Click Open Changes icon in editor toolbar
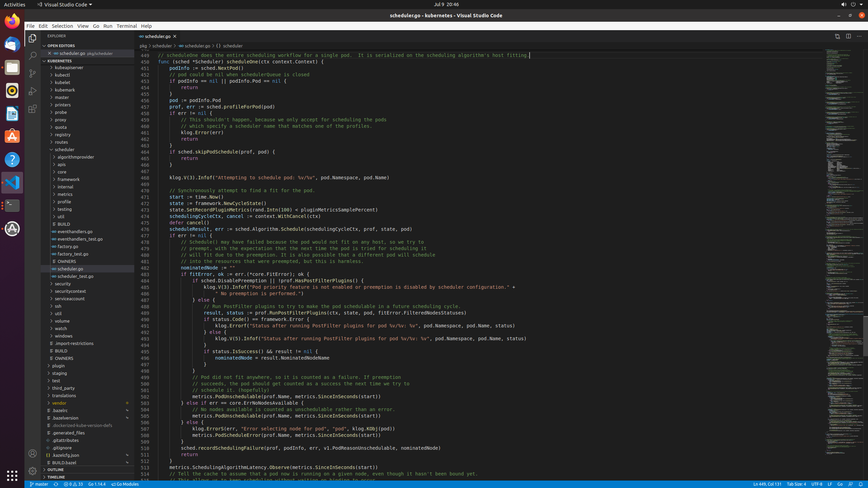This screenshot has width=868, height=488. 837,36
